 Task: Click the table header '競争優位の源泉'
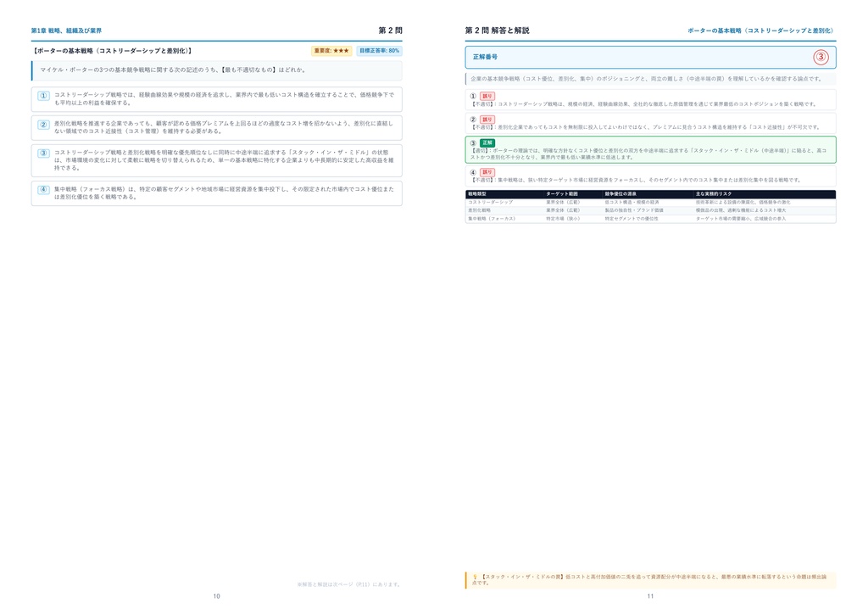(620, 194)
